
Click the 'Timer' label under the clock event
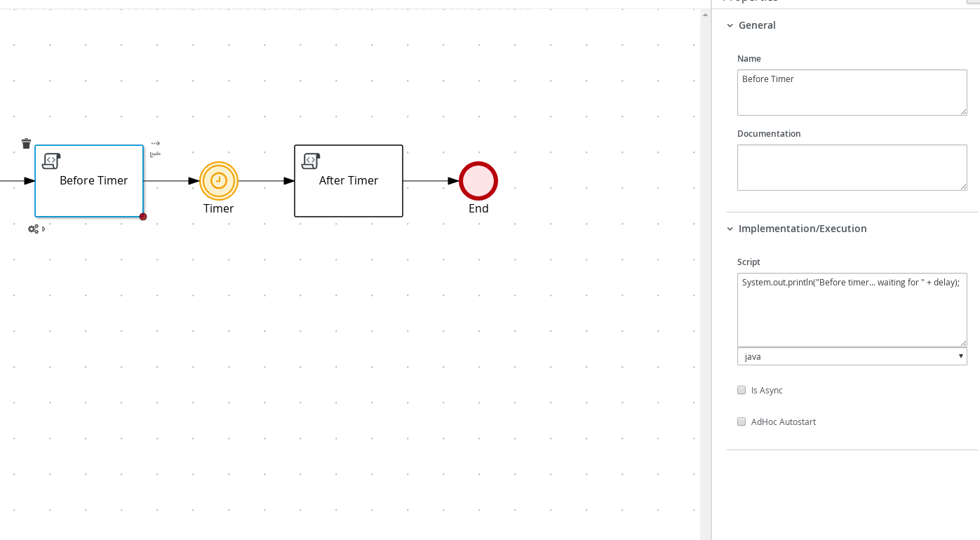(x=219, y=208)
